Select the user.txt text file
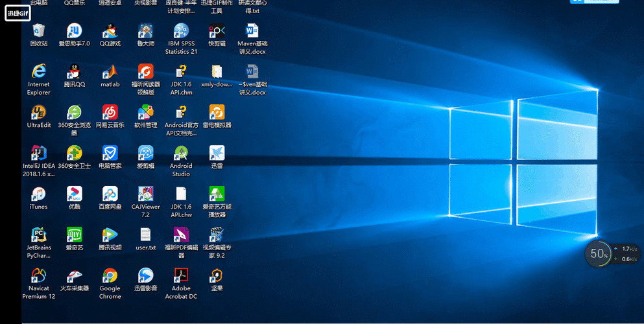 click(146, 235)
